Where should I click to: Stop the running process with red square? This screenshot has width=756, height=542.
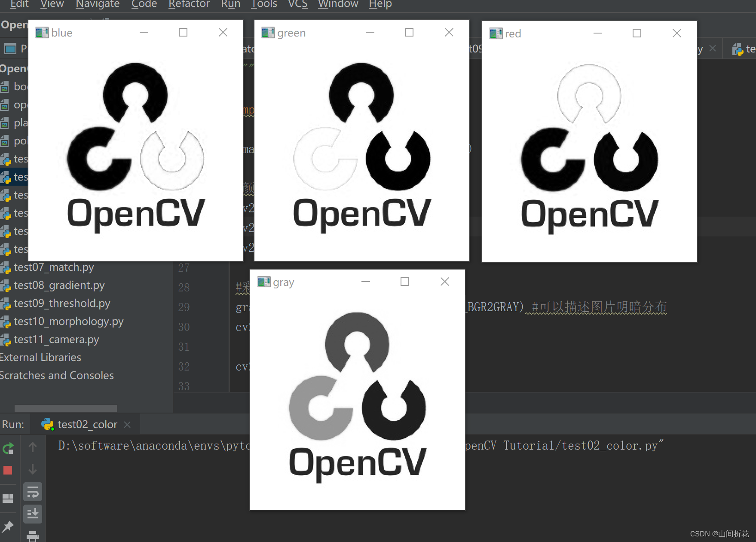pos(8,470)
